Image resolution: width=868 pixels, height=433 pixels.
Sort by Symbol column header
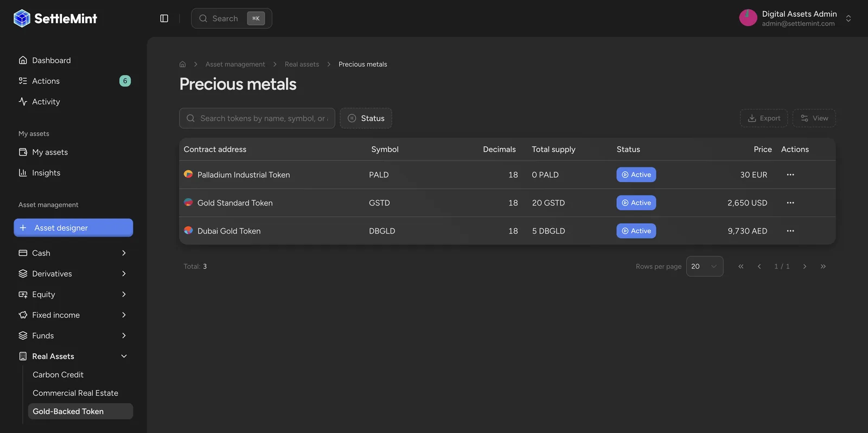click(x=385, y=150)
